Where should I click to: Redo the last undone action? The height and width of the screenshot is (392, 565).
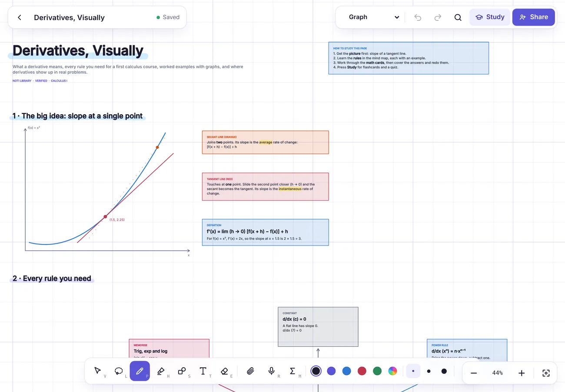(438, 17)
